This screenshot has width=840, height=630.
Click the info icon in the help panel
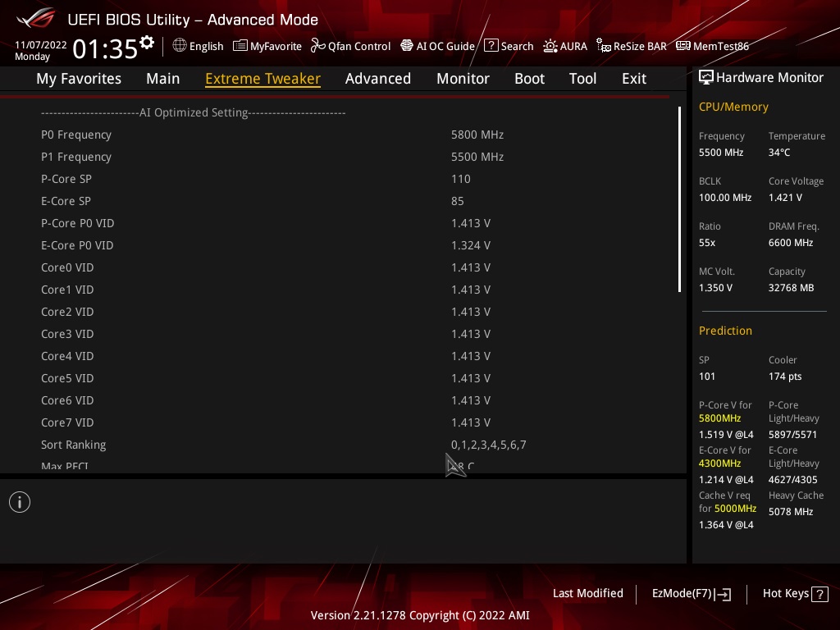pyautogui.click(x=20, y=502)
